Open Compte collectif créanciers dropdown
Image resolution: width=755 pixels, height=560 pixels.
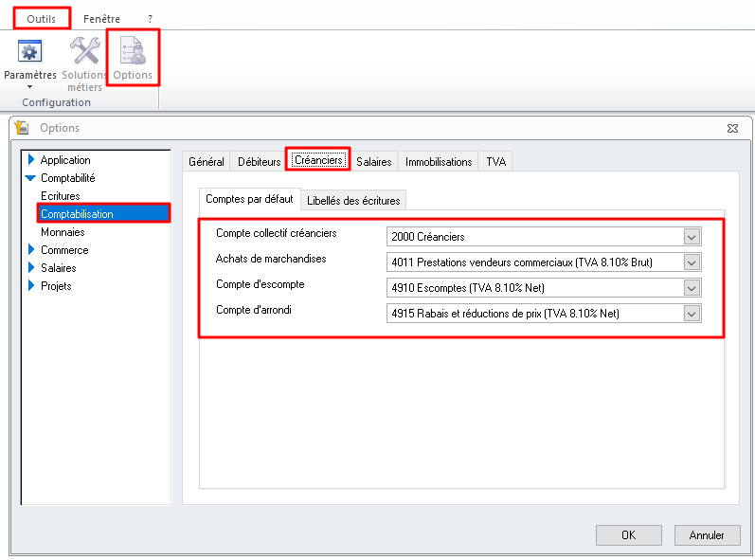692,237
